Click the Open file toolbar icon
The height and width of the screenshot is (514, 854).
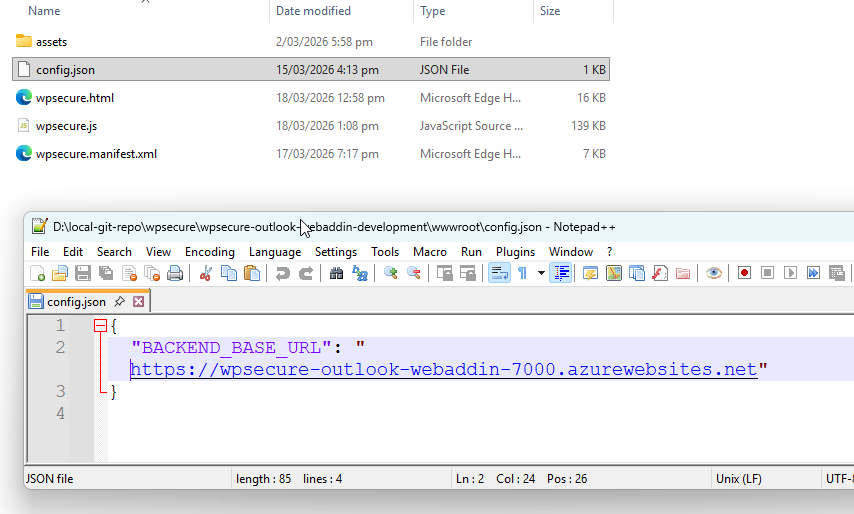coord(60,273)
